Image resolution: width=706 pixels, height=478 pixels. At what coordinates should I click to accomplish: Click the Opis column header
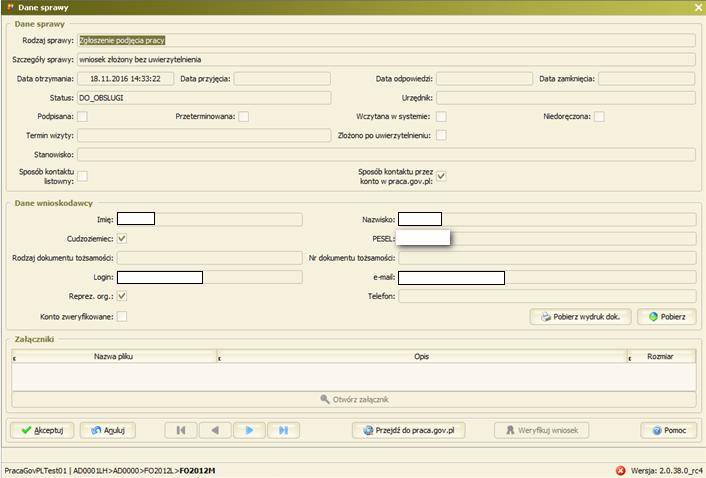pyautogui.click(x=421, y=356)
